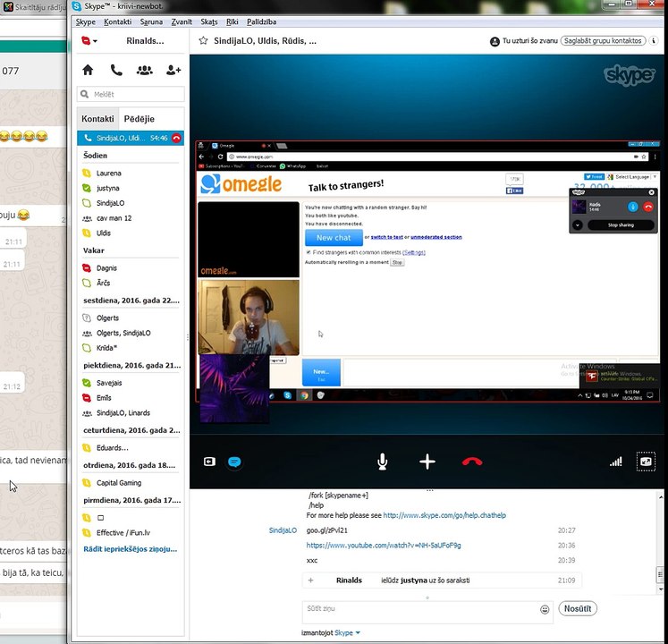The image size is (668, 644).
Task: Click Stop sharing in shared Skype overlay
Action: [621, 225]
